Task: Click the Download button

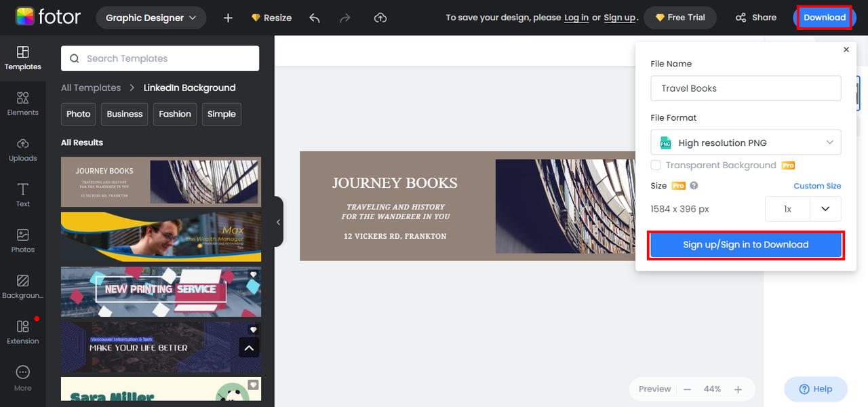Action: click(825, 18)
